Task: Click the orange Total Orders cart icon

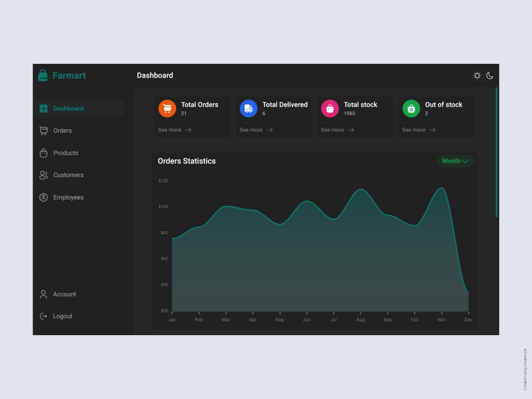Action: (167, 109)
